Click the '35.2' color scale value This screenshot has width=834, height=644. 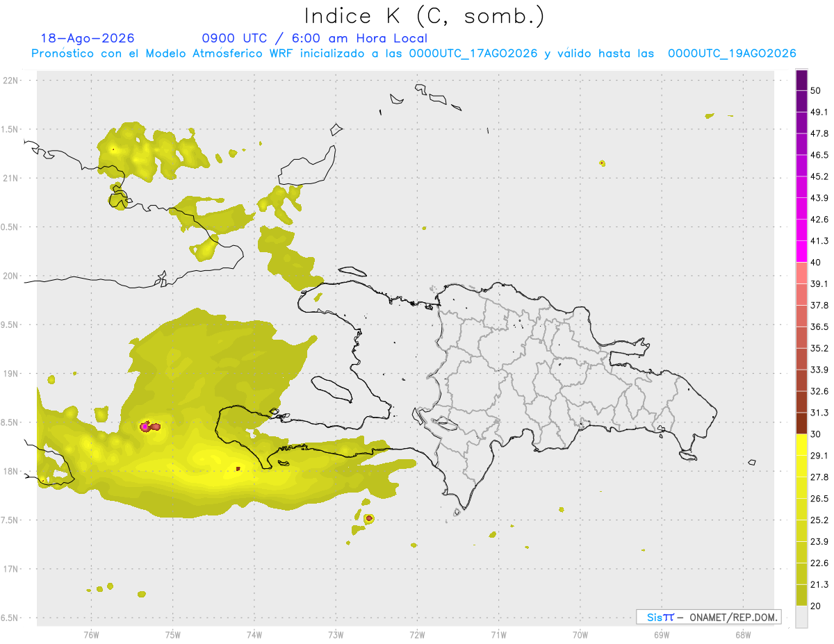[819, 348]
